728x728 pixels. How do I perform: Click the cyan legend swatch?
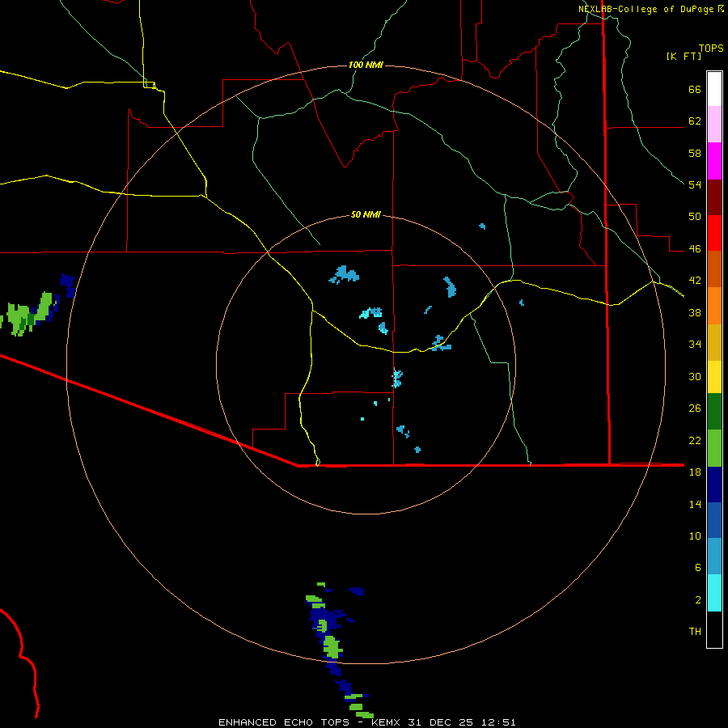(714, 593)
